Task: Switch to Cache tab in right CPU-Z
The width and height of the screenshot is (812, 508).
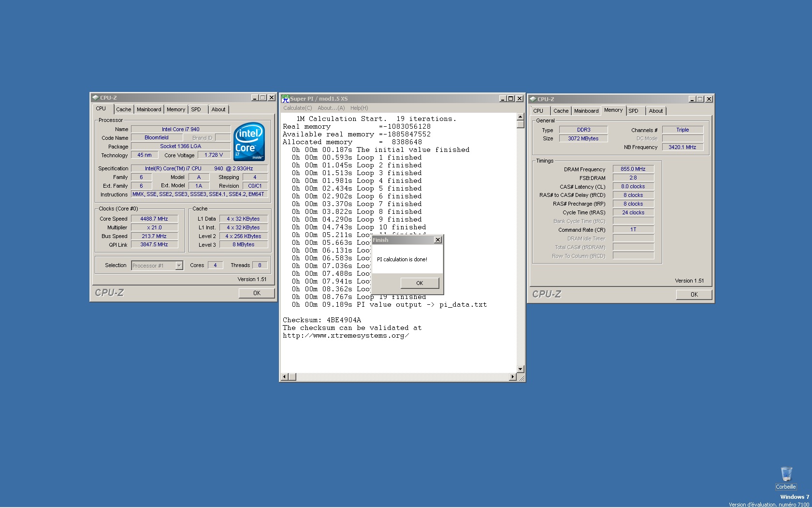Action: coord(561,111)
